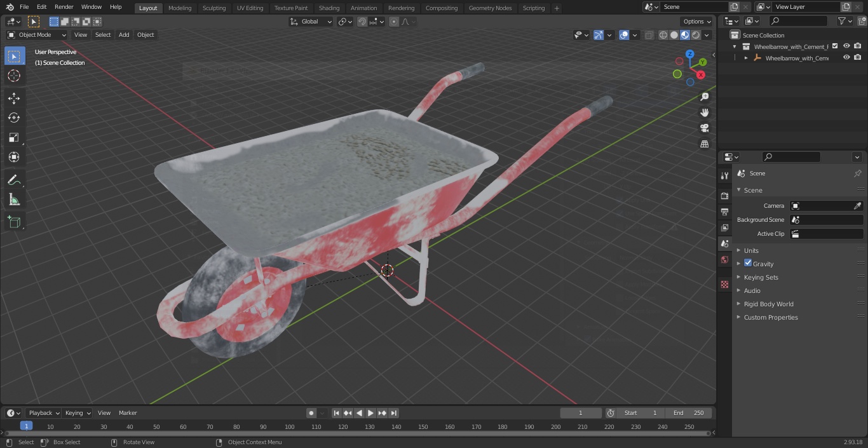868x448 pixels.
Task: Select the Scale tool
Action: pyautogui.click(x=14, y=137)
